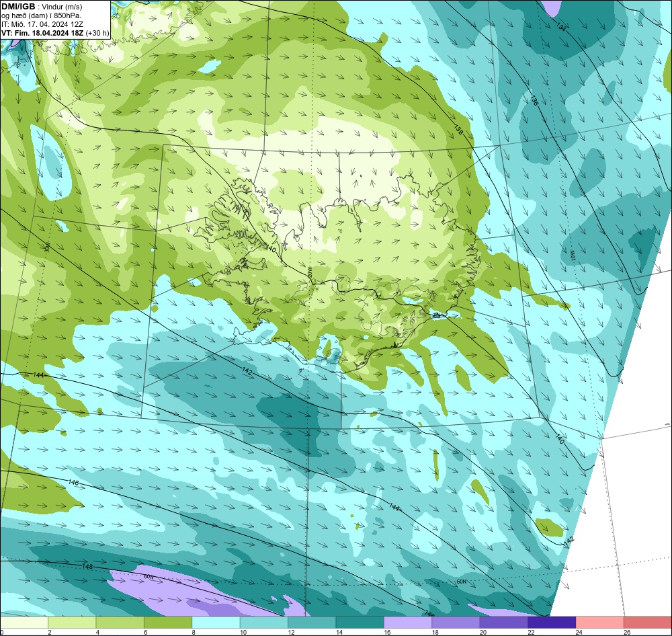Pick the 4–6 m/s green legend swatch
The height and width of the screenshot is (636, 672).
[120, 623]
